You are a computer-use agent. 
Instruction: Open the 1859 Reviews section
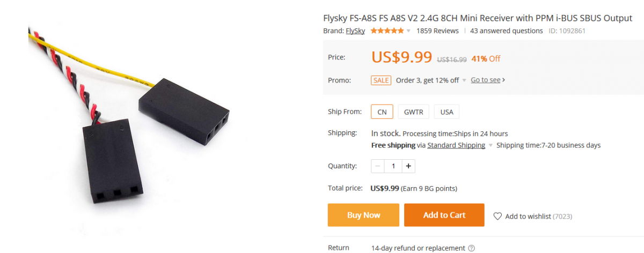(437, 31)
